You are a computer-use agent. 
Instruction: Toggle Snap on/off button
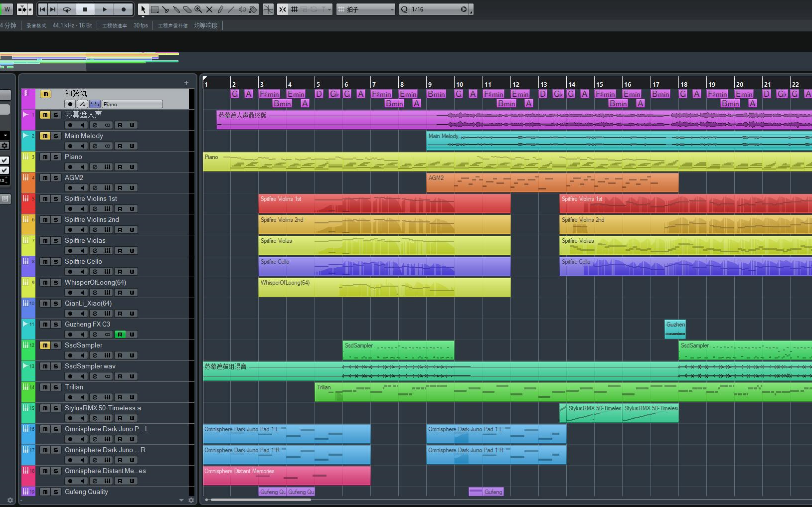point(283,9)
